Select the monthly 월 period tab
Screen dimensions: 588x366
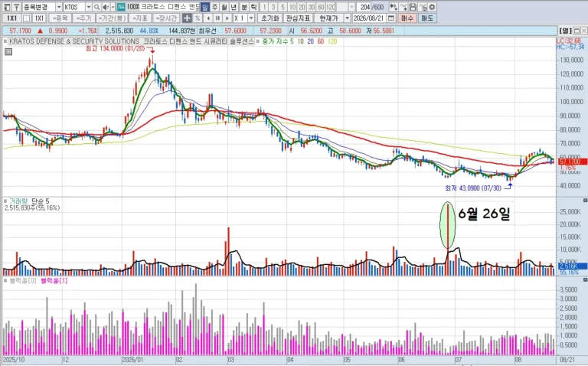224,7
